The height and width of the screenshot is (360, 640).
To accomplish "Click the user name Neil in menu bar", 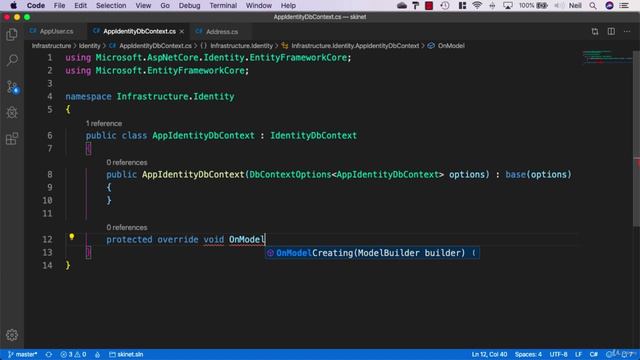I will 575,6.
